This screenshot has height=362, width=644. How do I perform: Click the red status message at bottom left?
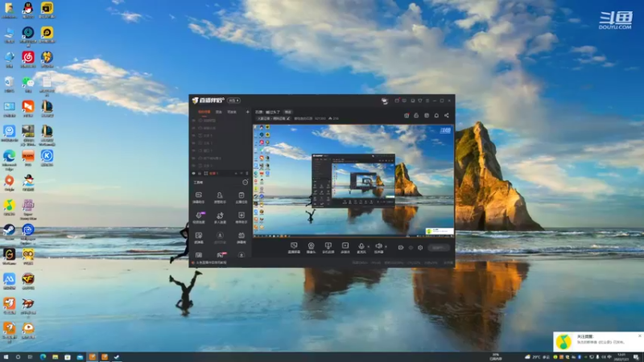point(211,263)
